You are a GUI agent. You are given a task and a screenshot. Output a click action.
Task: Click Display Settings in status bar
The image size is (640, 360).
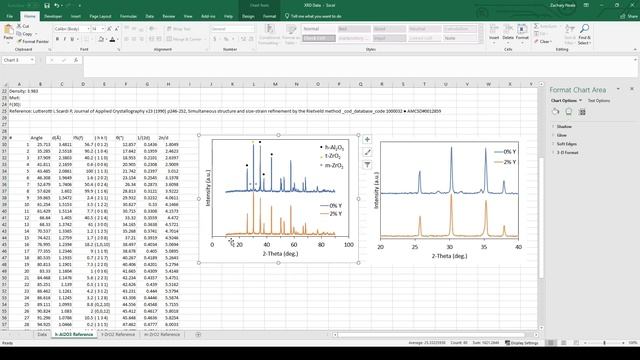point(522,343)
